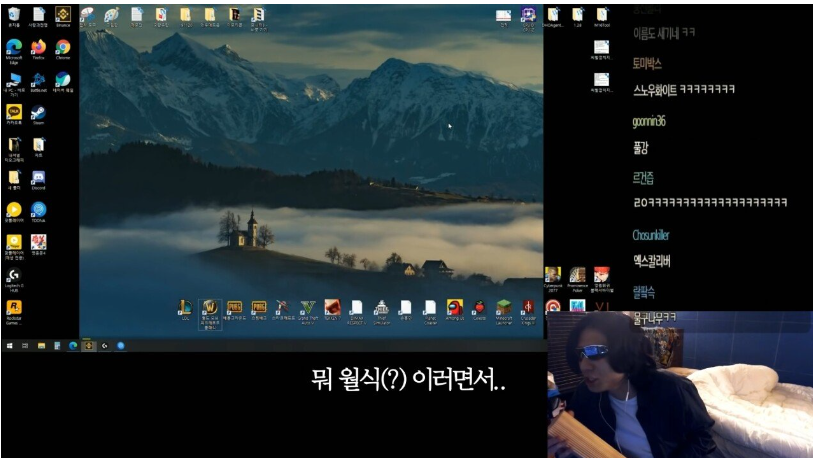Switch to Edge on the taskbar
Screen dimensions: 813x458
click(x=73, y=345)
